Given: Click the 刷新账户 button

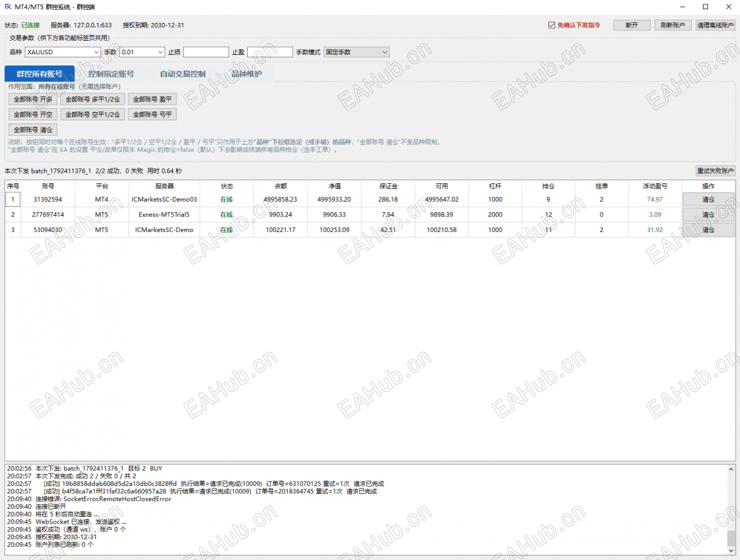Looking at the screenshot, I should pos(673,25).
